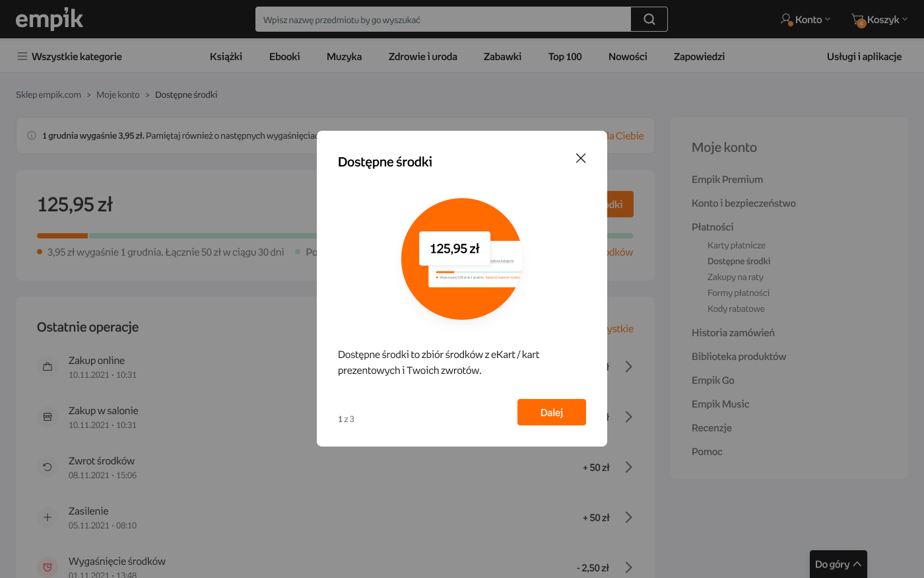Screen dimensions: 924x578
Task: Click the Zasilenie plus icon
Action: (x=48, y=517)
